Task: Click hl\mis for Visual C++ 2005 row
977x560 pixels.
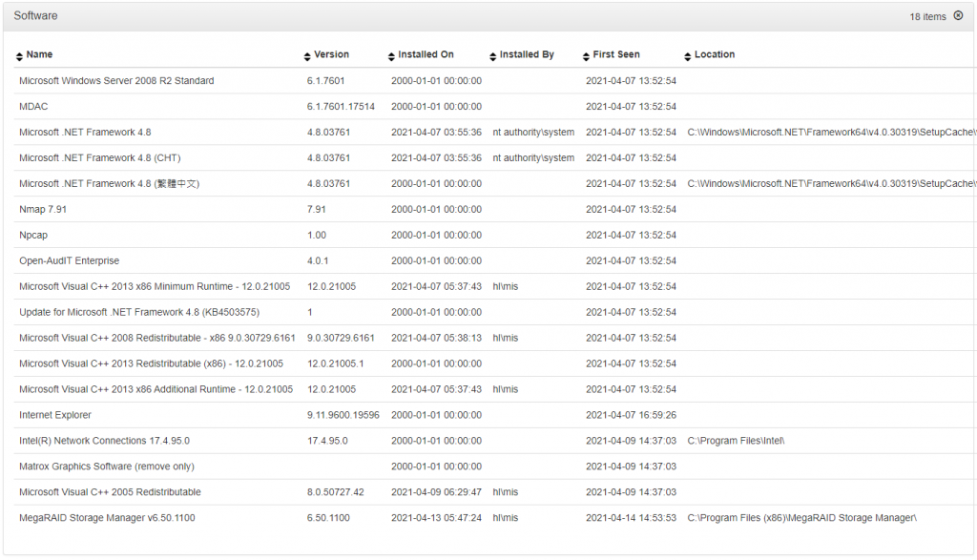Action: click(506, 492)
